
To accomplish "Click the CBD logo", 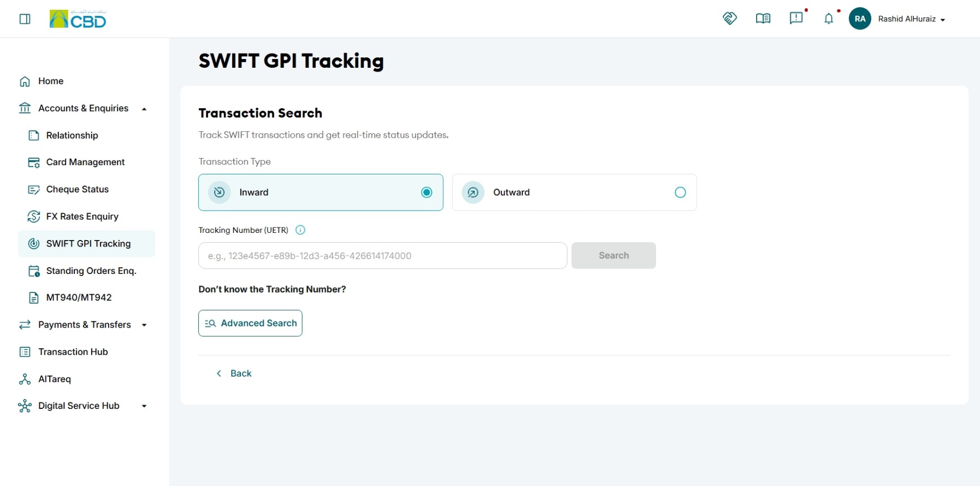I will tap(78, 19).
